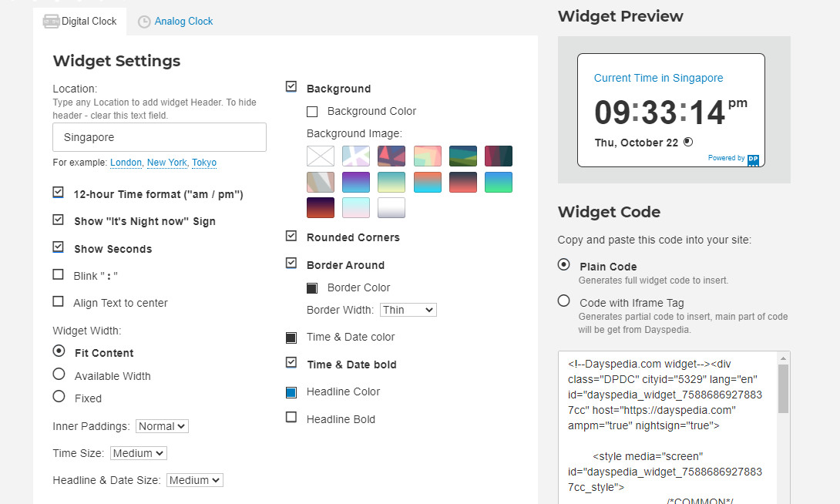Select the dark purple-to-orange sunset background
840x504 pixels.
click(x=321, y=208)
